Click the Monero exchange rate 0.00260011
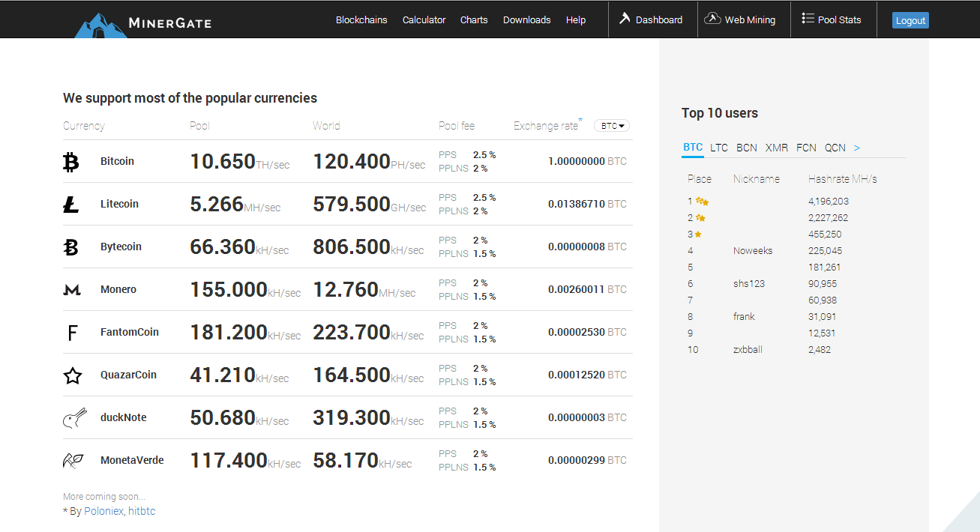 [x=576, y=289]
